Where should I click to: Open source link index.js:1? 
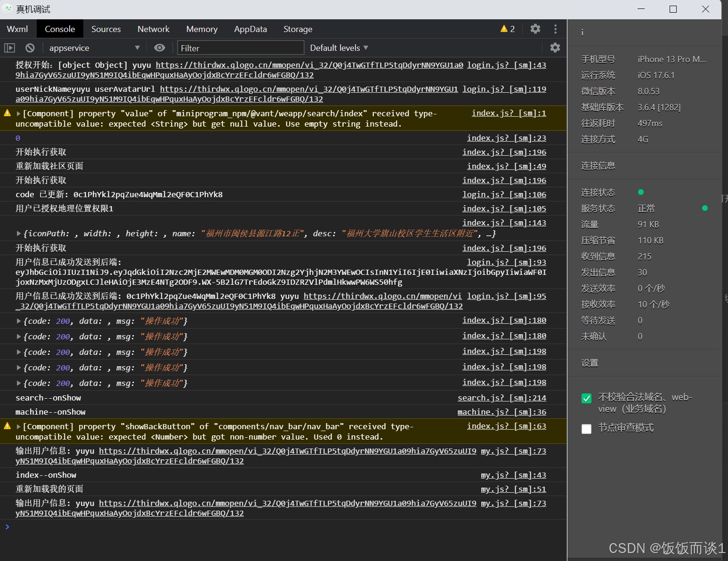coord(509,113)
